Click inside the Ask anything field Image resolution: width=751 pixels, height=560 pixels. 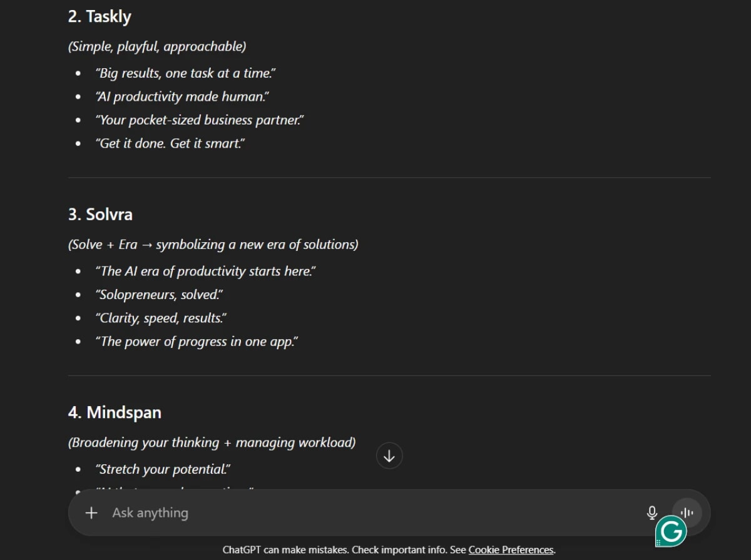pos(313,512)
